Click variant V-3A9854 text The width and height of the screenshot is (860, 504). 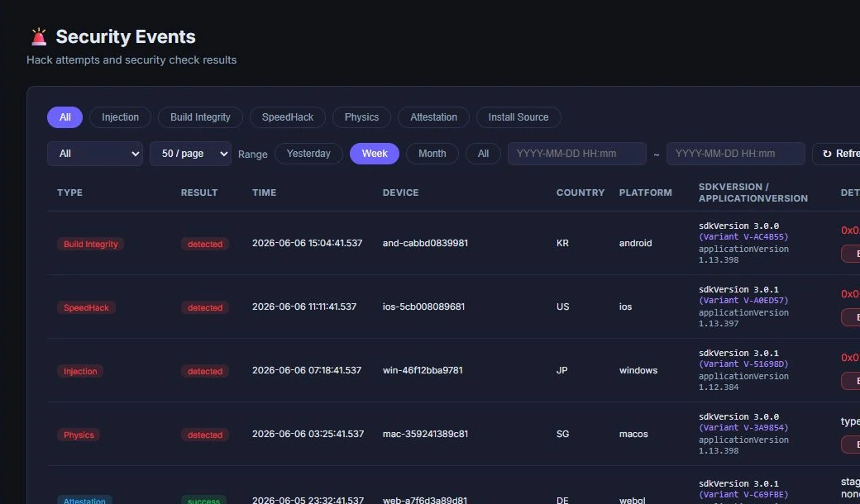point(743,427)
